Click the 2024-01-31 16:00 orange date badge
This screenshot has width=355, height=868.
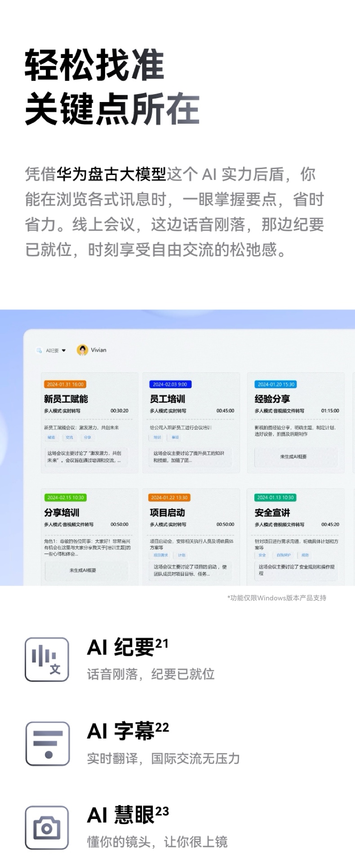(65, 385)
